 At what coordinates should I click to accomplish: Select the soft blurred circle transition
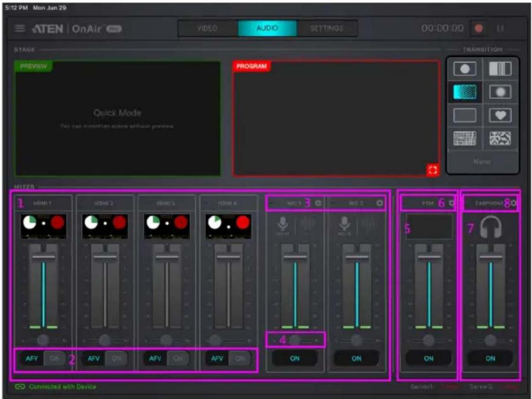click(x=500, y=92)
